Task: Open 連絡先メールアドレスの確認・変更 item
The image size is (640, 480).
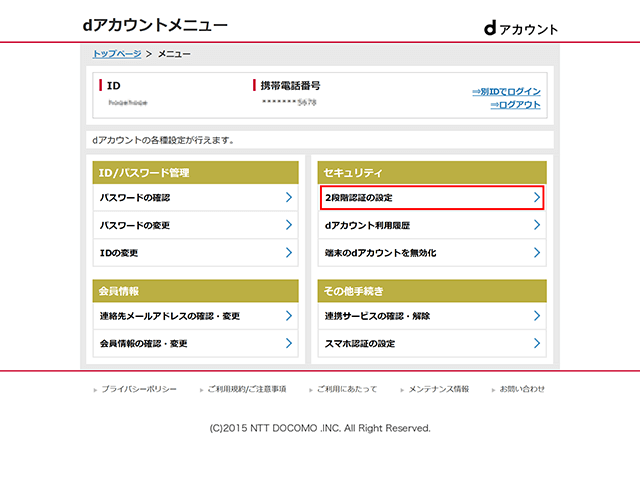Action: tap(196, 316)
